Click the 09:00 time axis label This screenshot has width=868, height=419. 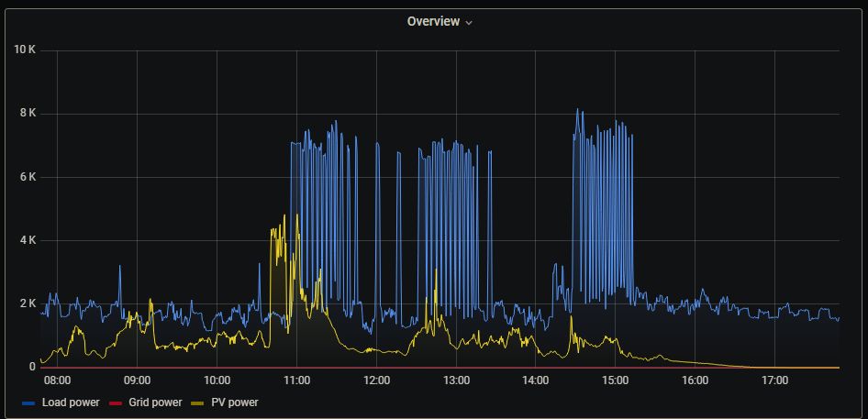(x=137, y=380)
